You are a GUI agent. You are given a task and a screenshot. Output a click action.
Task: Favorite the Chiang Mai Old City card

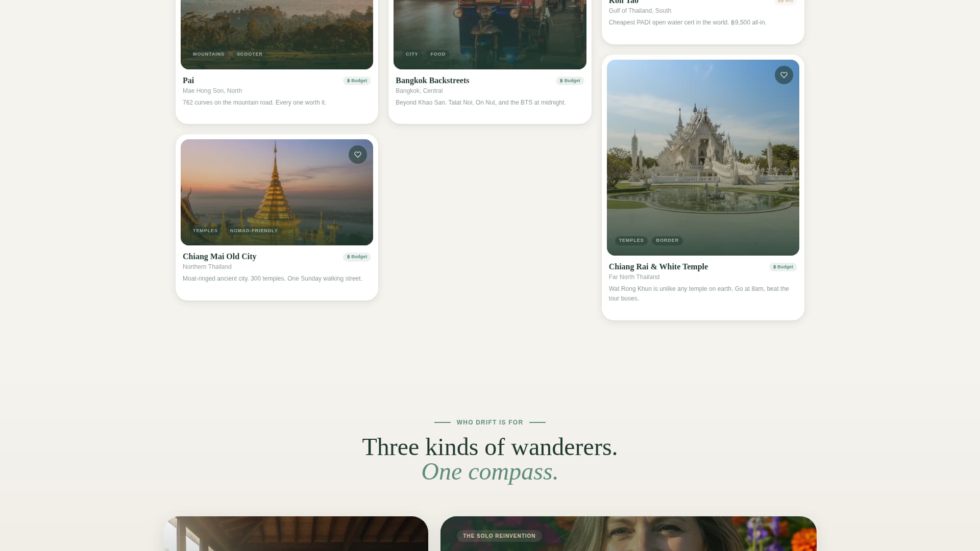pyautogui.click(x=358, y=155)
